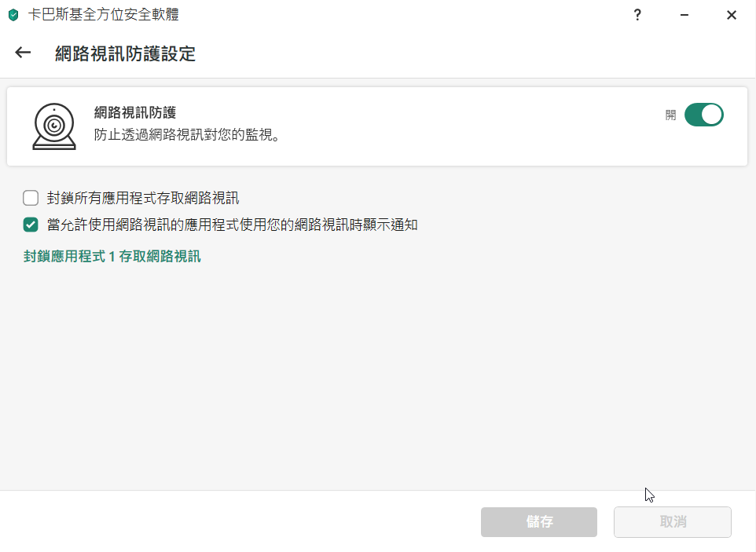Click the webcam icon in the protection card
This screenshot has width=756, height=552.
(x=54, y=126)
